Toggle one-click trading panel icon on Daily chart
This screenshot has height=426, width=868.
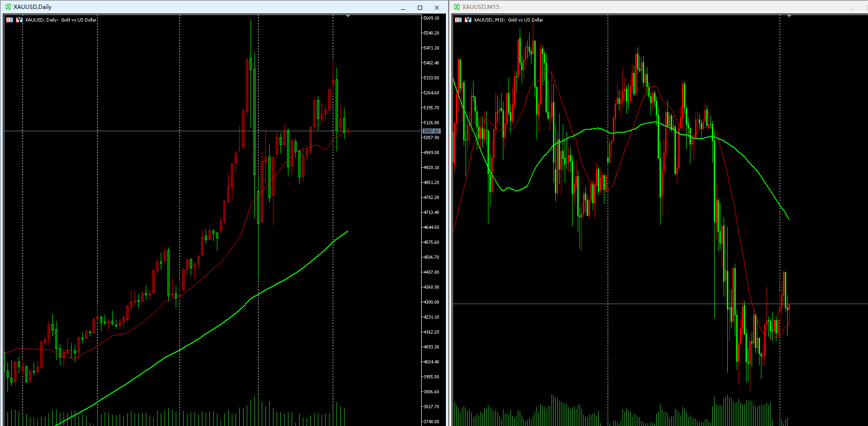9,20
